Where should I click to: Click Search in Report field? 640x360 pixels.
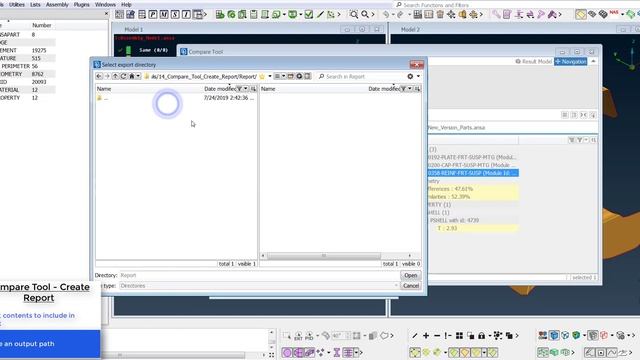click(x=361, y=76)
